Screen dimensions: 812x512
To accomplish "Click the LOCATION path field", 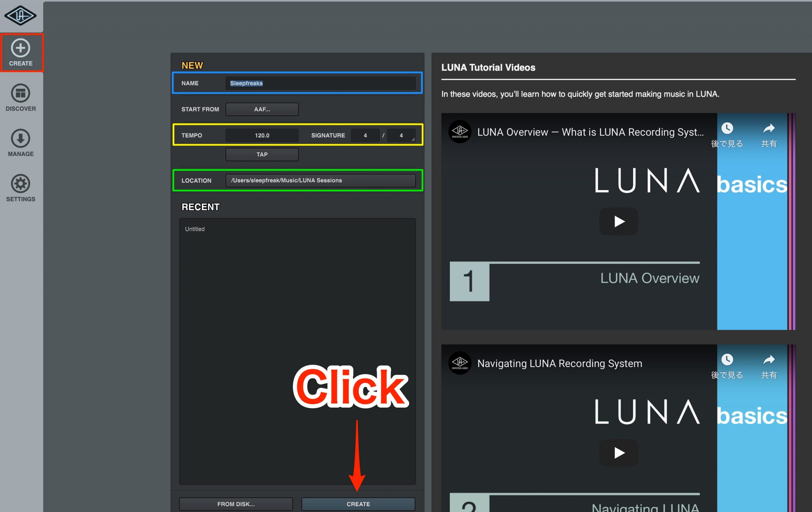I will (x=320, y=180).
